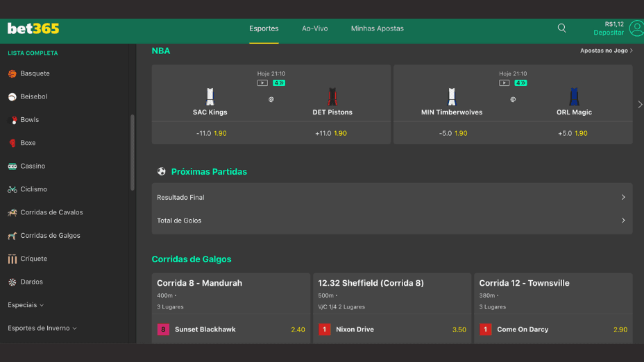
Task: Click the SAC Kings jersey icon
Action: pyautogui.click(x=210, y=96)
